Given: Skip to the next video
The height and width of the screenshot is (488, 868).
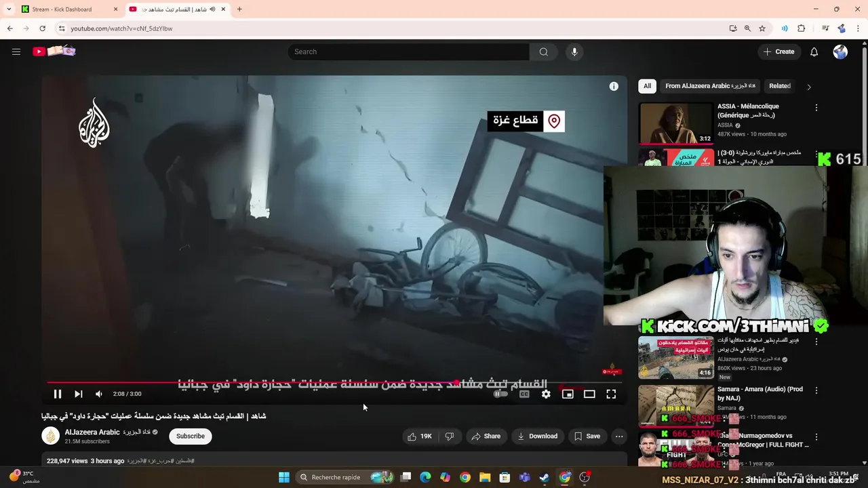Looking at the screenshot, I should (x=79, y=394).
